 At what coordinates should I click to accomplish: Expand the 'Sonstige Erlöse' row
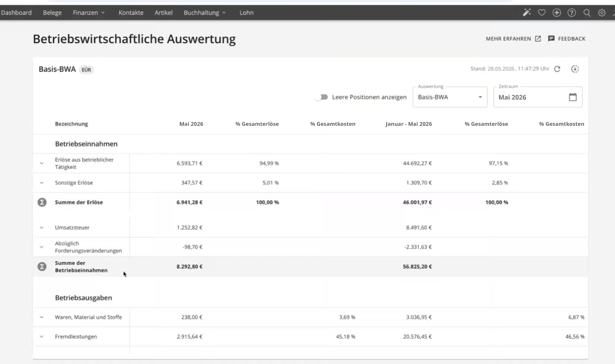click(x=42, y=183)
